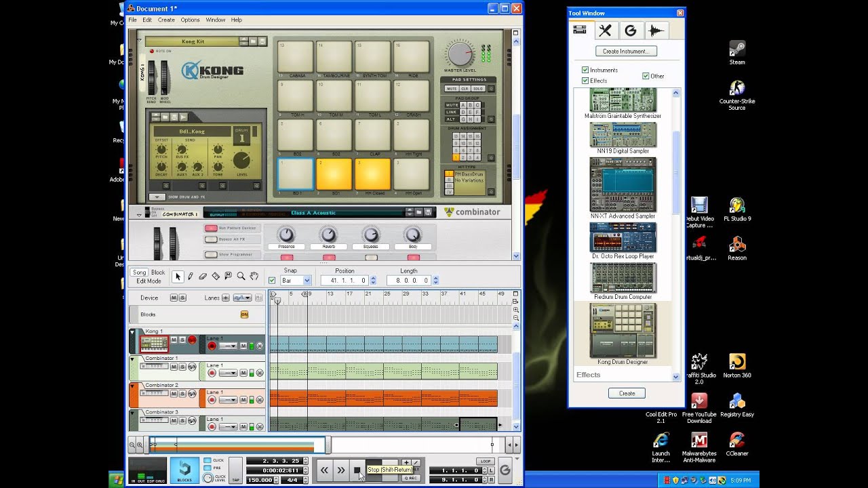Toggle the Blocks button in the transport
Screen dimensions: 868x488
click(x=184, y=470)
